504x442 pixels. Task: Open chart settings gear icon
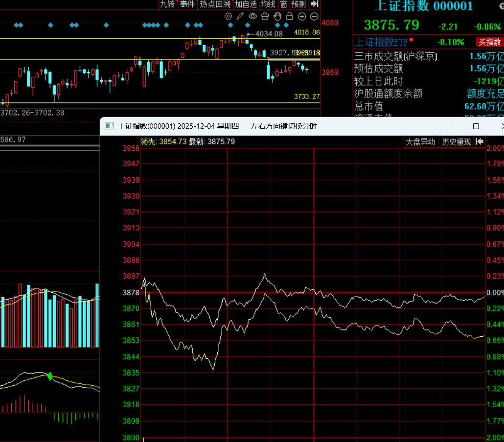[x=228, y=16]
